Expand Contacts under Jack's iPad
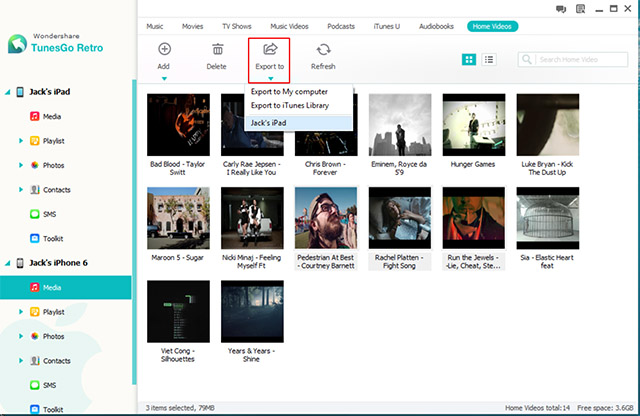This screenshot has height=416, width=640. pos(21,190)
